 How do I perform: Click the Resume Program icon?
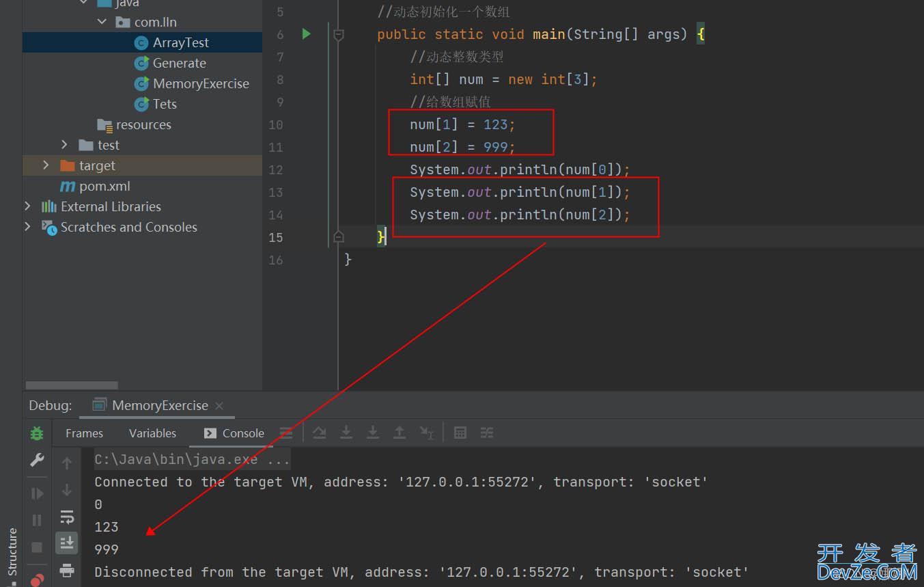[37, 493]
